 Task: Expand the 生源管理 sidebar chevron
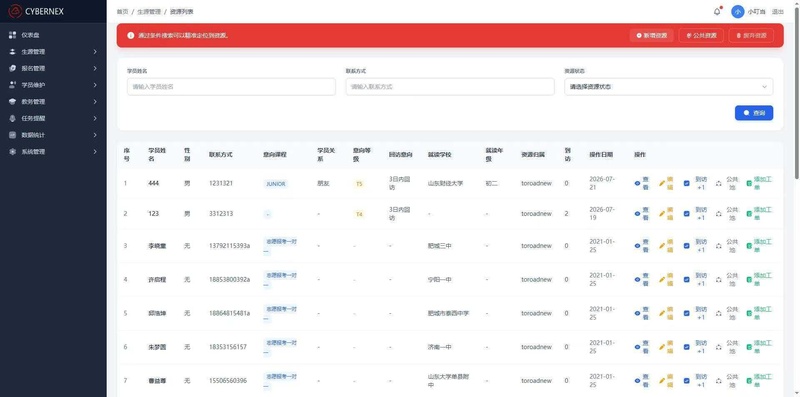coord(95,52)
